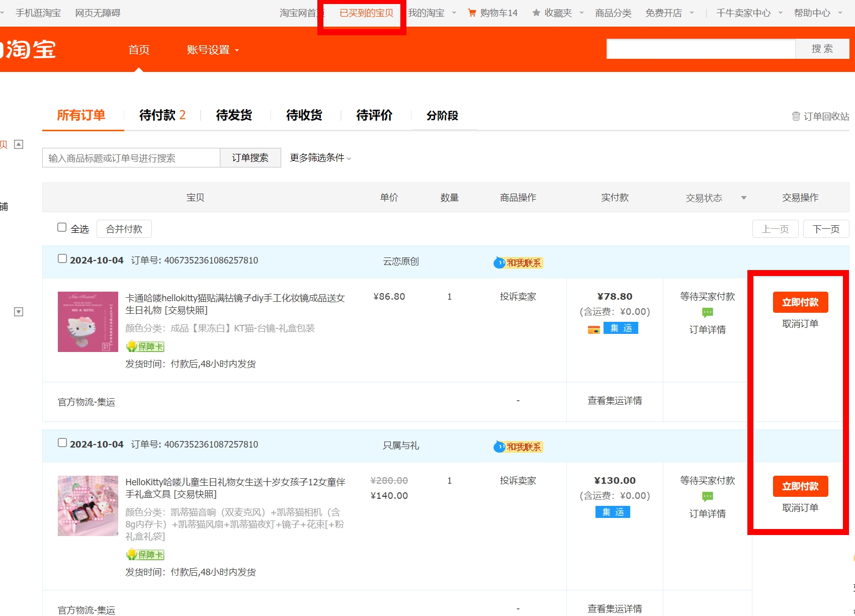Viewport: 855px width, 616px height.
Task: Open the 商品分类 link
Action: pyautogui.click(x=613, y=13)
